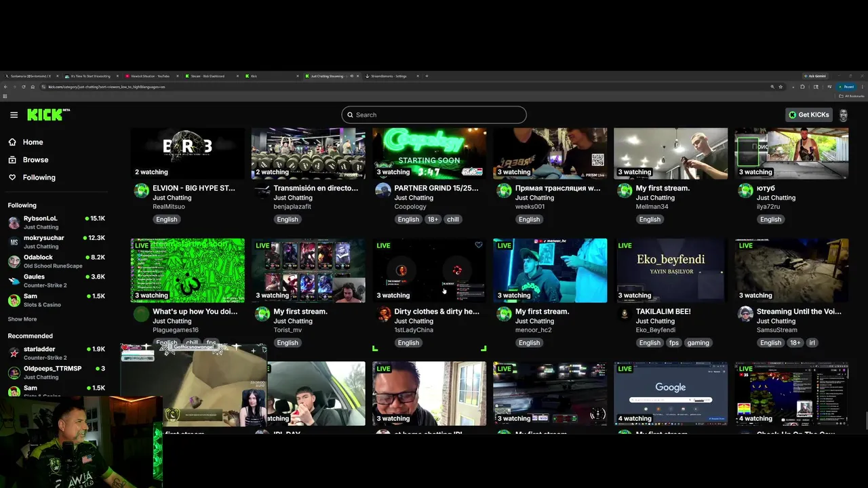Click the Get KICKs button
Screen dimensions: 868x488
tap(809, 115)
